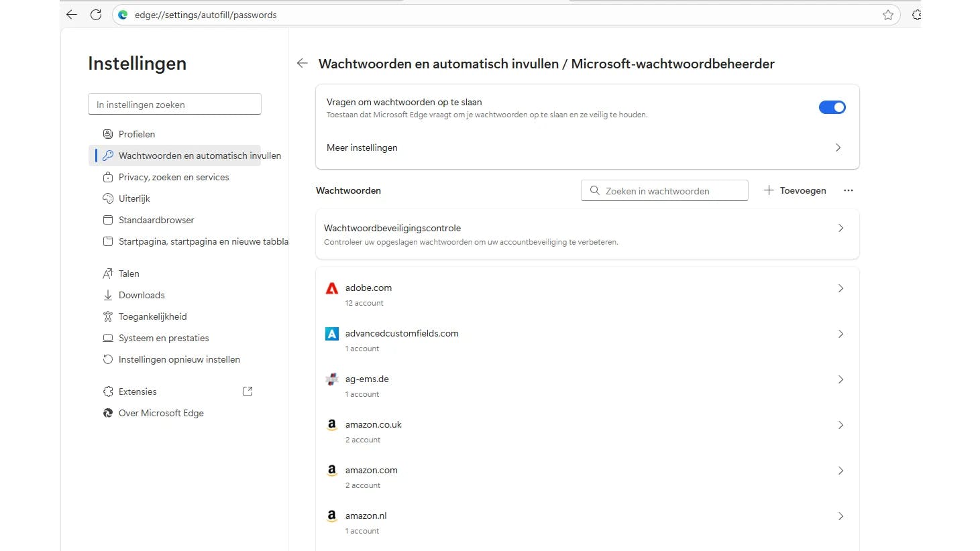Screen dimensions: 980x551
Task: Click the Extensies puzzle icon in the sidebar
Action: (x=107, y=391)
